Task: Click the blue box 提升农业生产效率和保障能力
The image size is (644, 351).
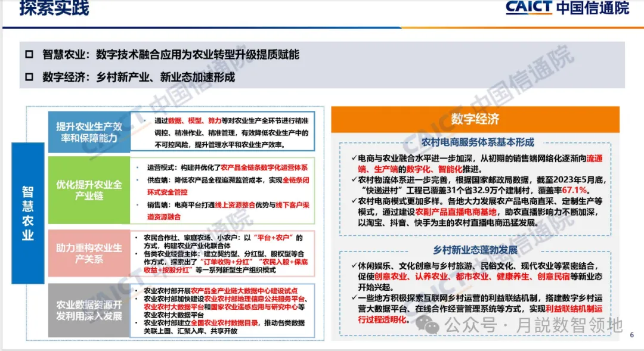Action: tap(89, 132)
